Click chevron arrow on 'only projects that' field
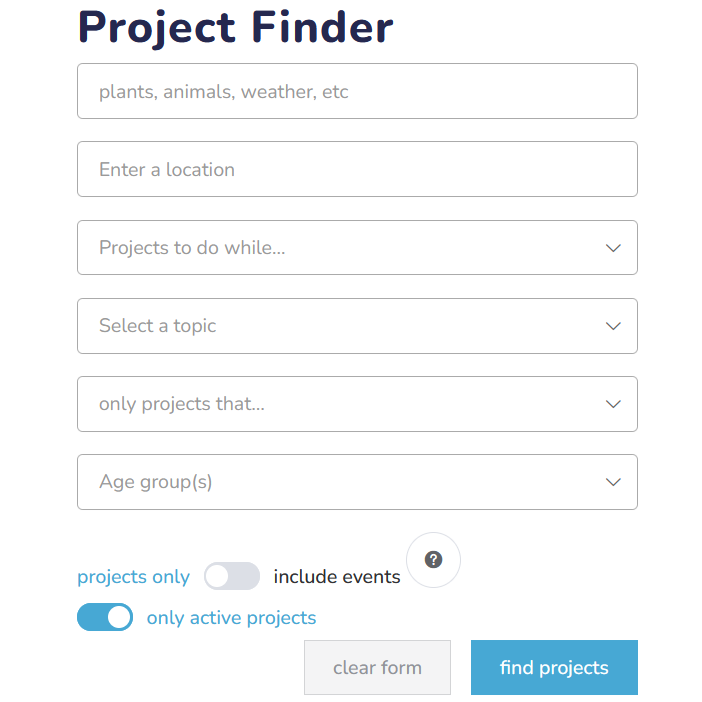This screenshot has width=702, height=702. (614, 404)
